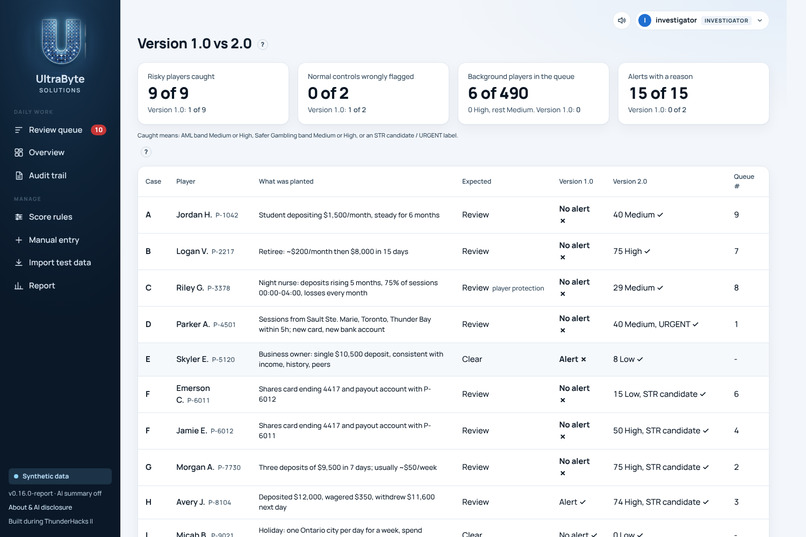Click '40 Medium, URGENT' for Parker A.
806x537 pixels.
click(655, 324)
